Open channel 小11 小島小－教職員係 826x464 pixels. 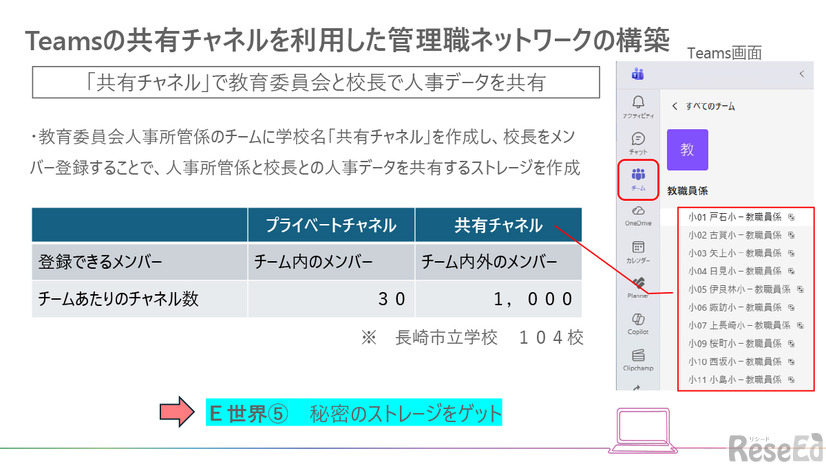click(x=734, y=379)
